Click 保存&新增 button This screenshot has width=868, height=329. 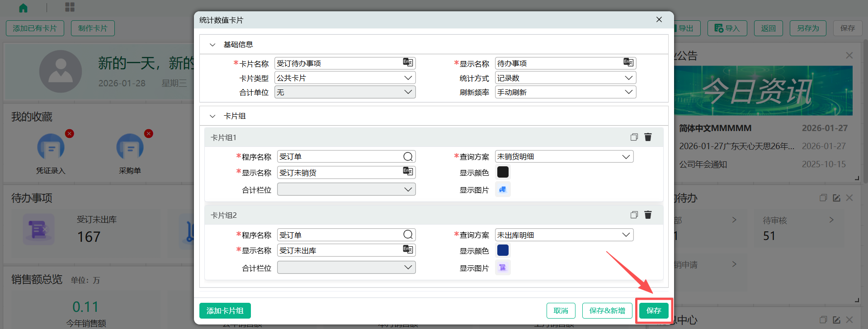point(607,310)
